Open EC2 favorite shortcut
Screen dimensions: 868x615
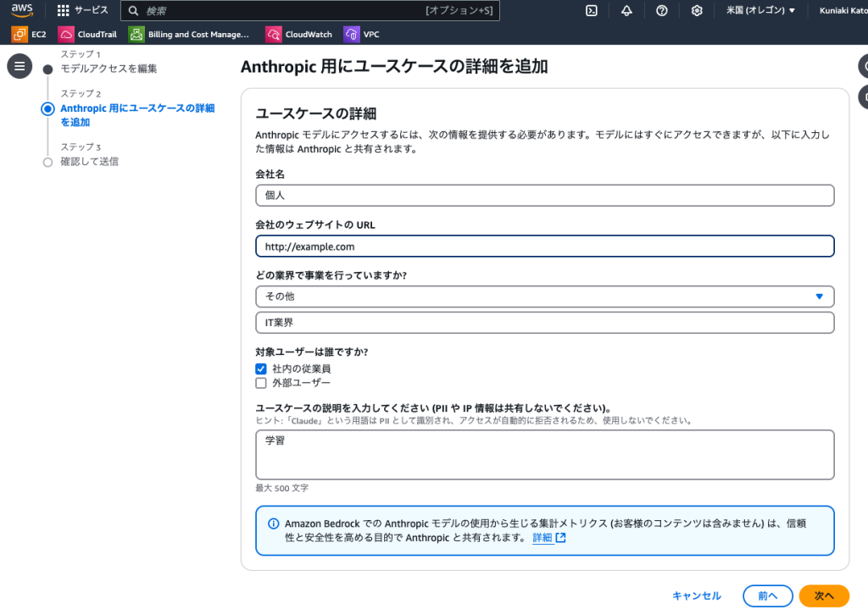[30, 34]
